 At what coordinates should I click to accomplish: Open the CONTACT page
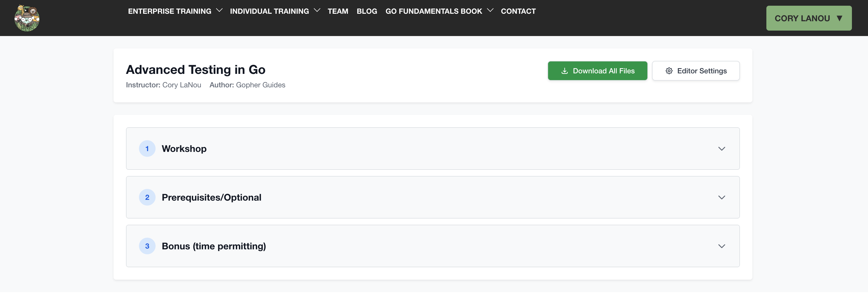tap(518, 11)
